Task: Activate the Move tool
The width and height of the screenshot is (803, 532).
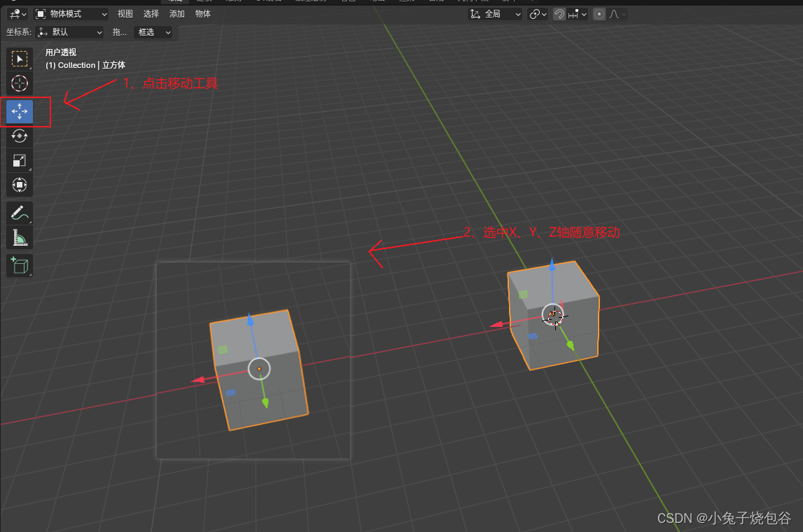Action: pos(20,111)
